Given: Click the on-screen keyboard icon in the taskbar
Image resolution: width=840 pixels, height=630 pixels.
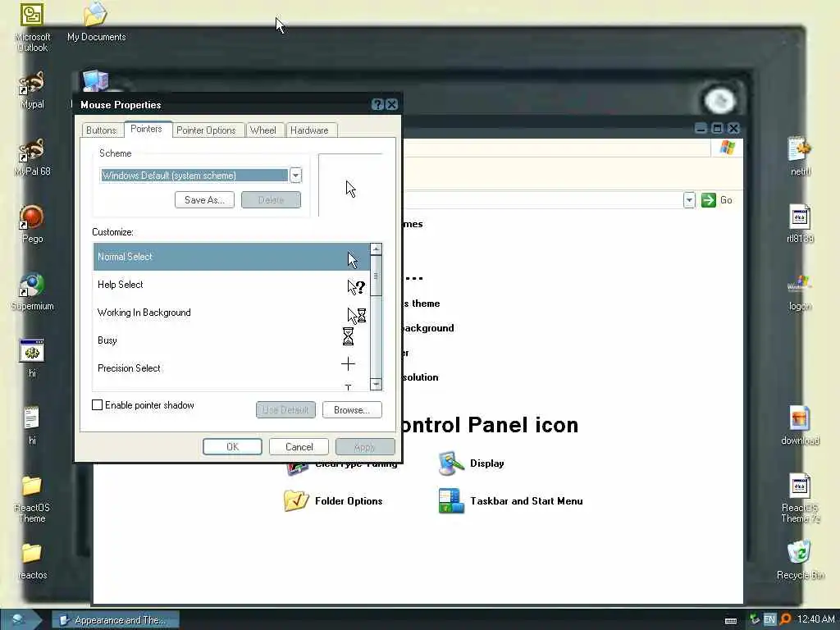Looking at the screenshot, I should point(731,620).
